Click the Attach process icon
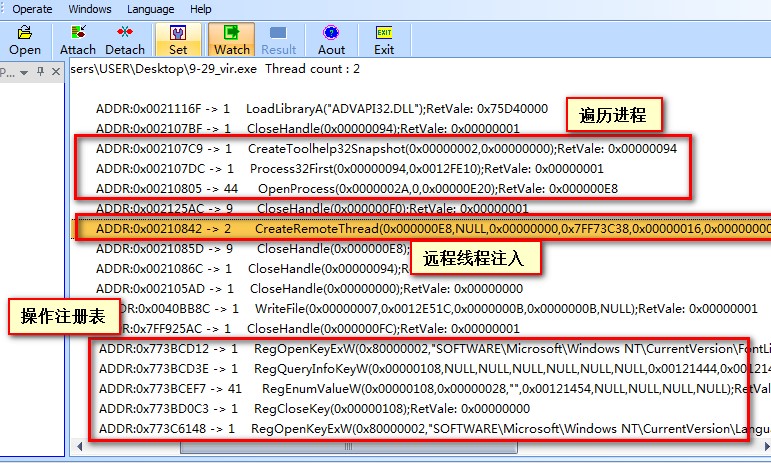The image size is (771, 463). coord(78,40)
